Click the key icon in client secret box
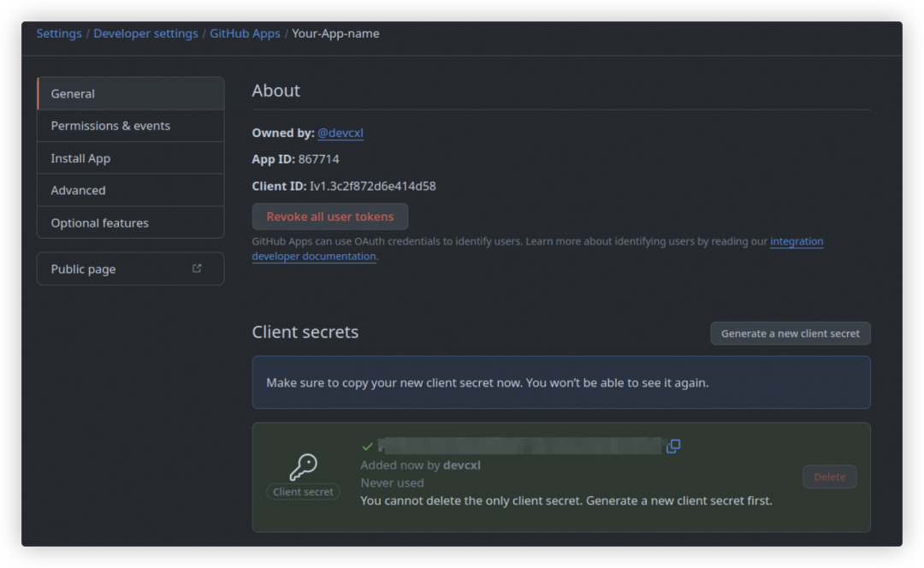The image size is (924, 568). tap(303, 467)
